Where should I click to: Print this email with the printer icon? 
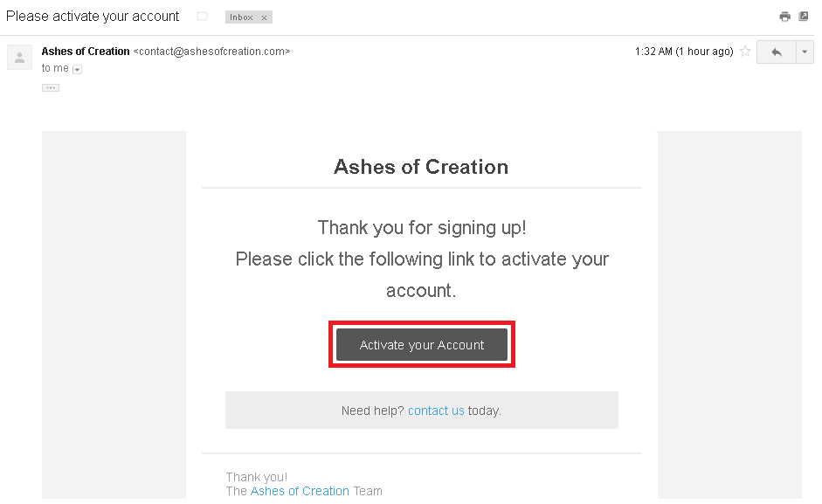click(x=784, y=17)
